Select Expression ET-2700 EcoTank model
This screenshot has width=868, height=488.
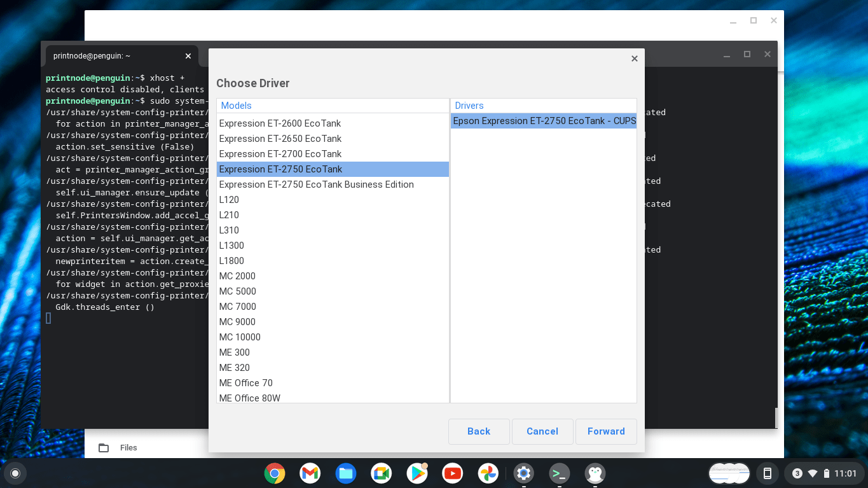333,154
